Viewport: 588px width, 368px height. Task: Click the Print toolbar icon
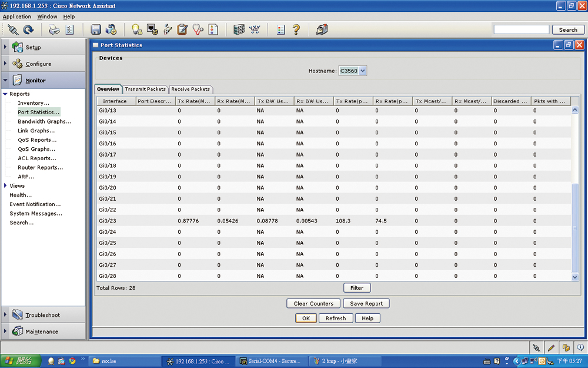point(54,29)
